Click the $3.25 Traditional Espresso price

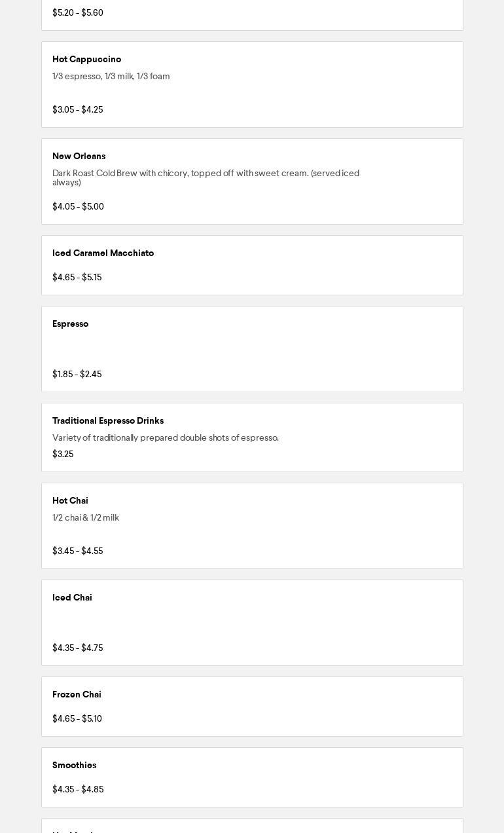63,454
